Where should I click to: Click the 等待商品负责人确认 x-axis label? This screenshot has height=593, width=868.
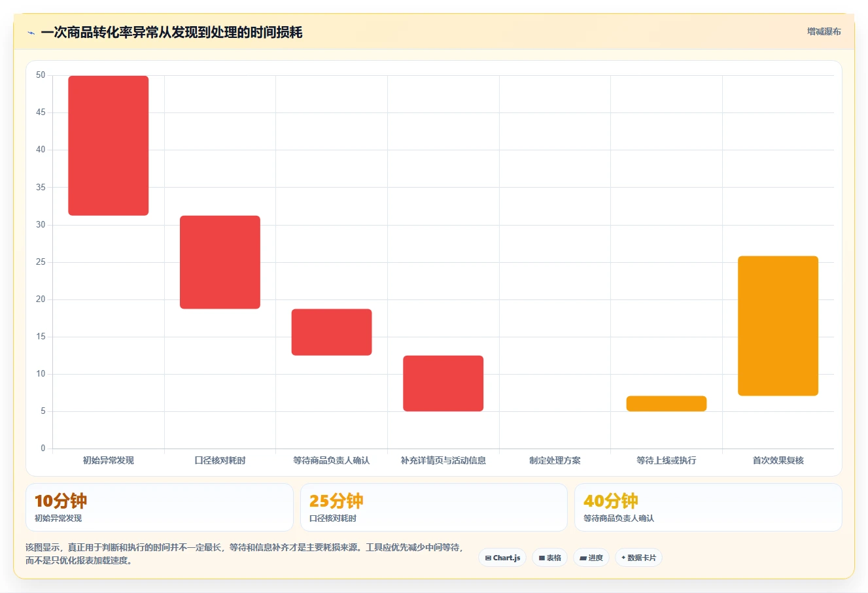click(x=332, y=460)
